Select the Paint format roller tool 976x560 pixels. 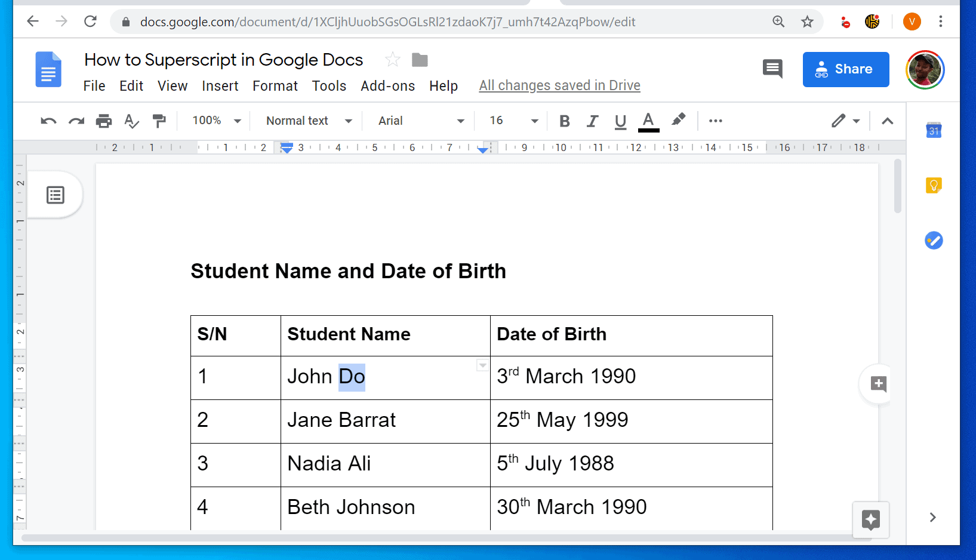pyautogui.click(x=159, y=121)
